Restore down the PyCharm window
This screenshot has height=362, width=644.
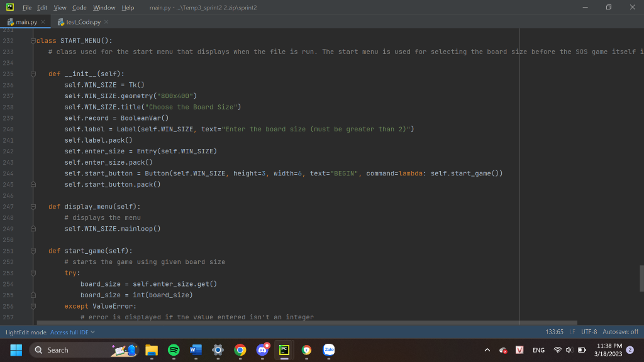click(609, 8)
